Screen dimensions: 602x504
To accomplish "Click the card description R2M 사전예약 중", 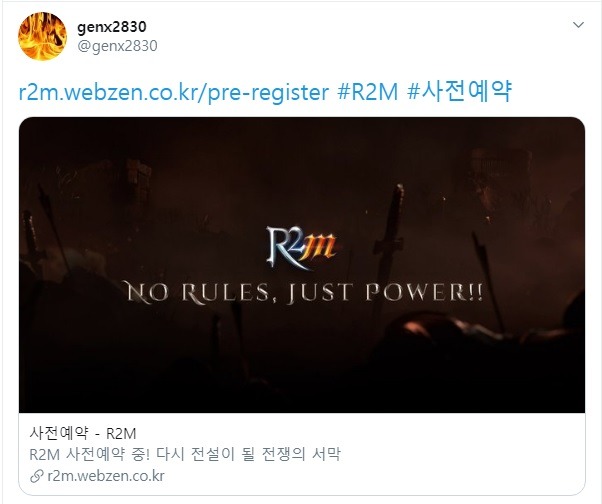I will (185, 454).
